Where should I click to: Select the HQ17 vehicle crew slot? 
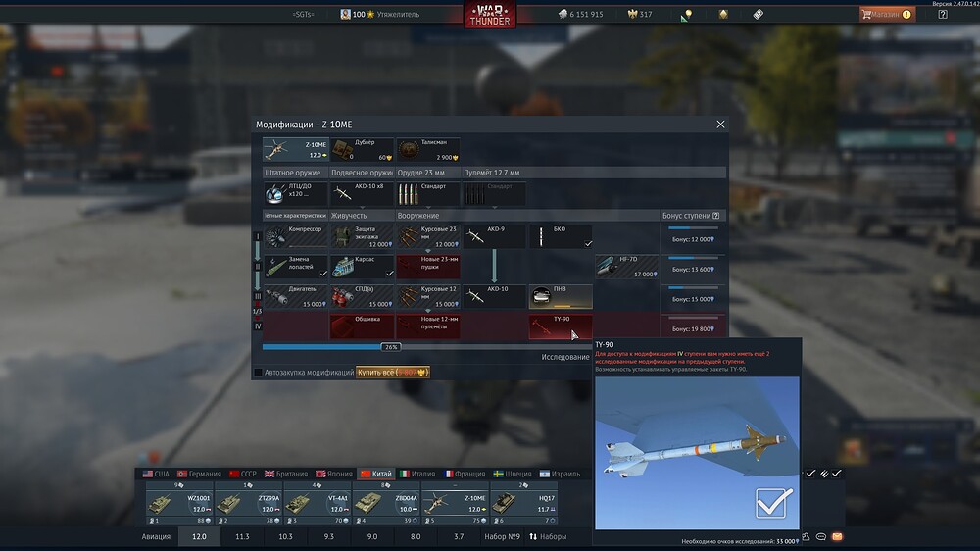tap(523, 503)
